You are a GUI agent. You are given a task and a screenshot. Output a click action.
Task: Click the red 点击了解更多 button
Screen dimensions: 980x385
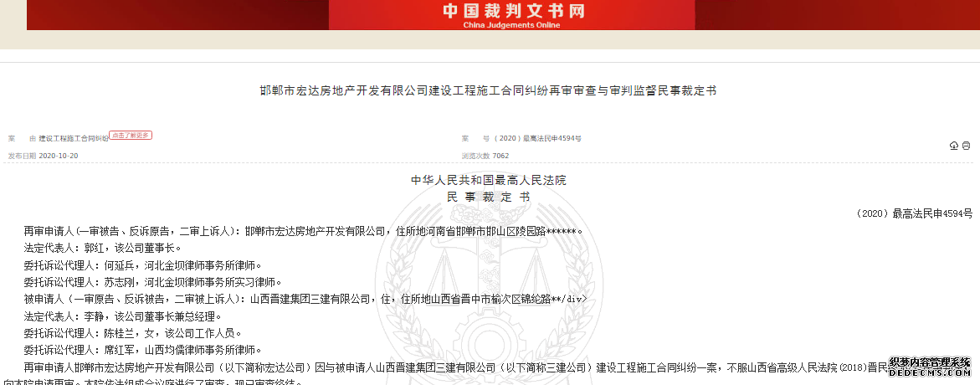click(x=131, y=135)
